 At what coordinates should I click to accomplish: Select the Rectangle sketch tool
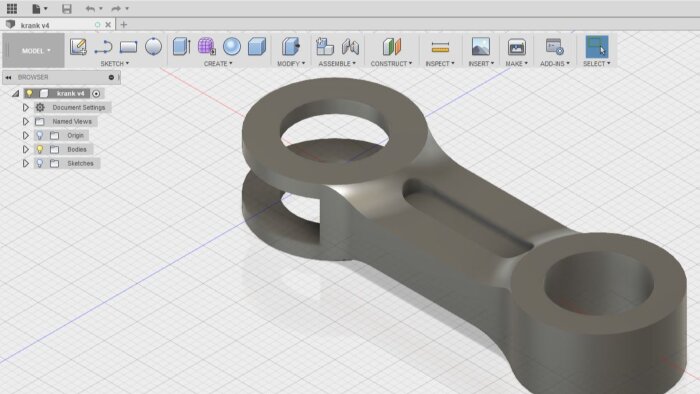pyautogui.click(x=128, y=47)
